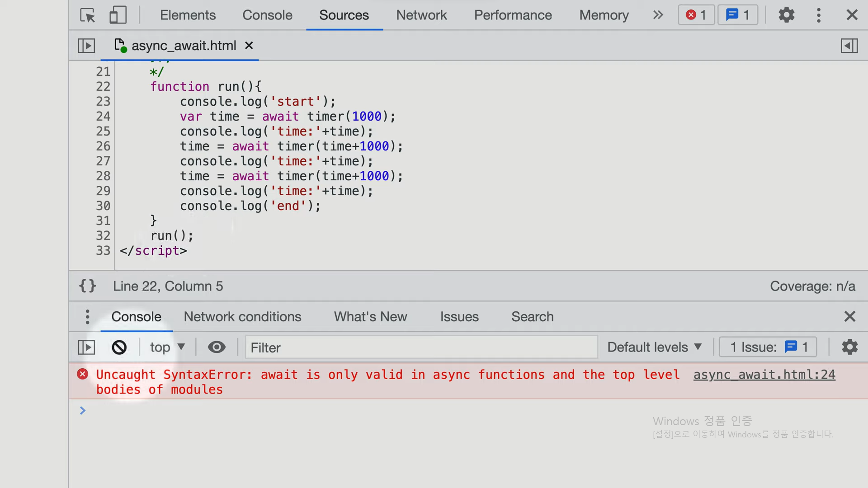Close the bottom drawer

pyautogui.click(x=849, y=316)
